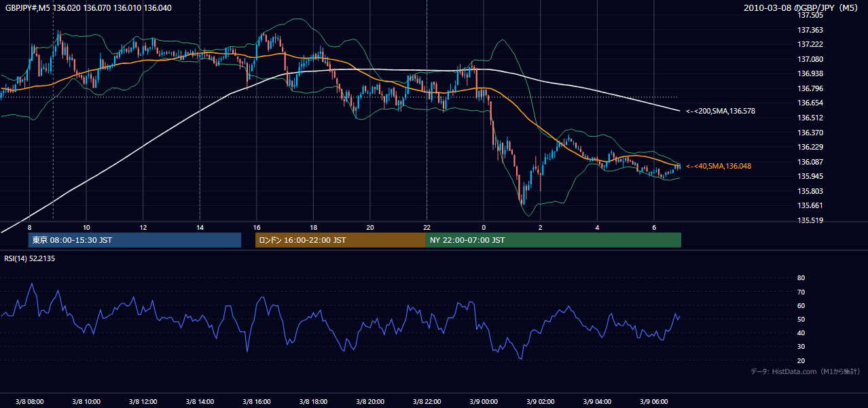This screenshot has height=408, width=868.
Task: Click RSI axis level 40
Action: (801, 333)
